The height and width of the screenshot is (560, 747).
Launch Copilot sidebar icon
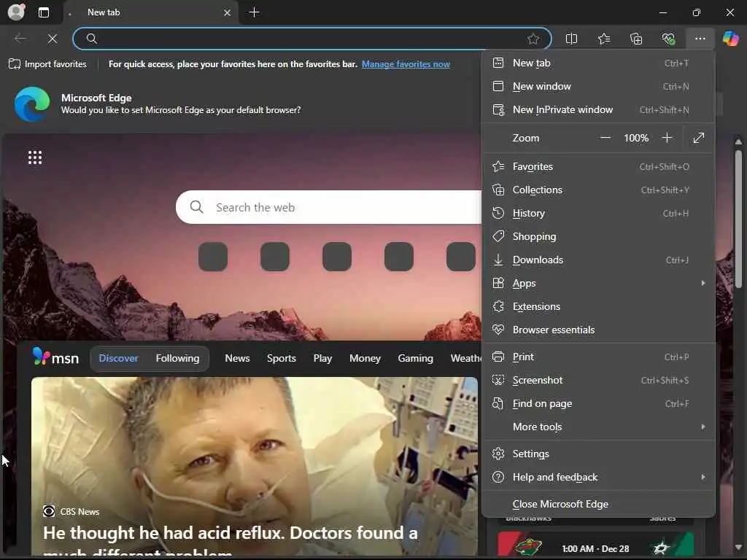pos(730,39)
